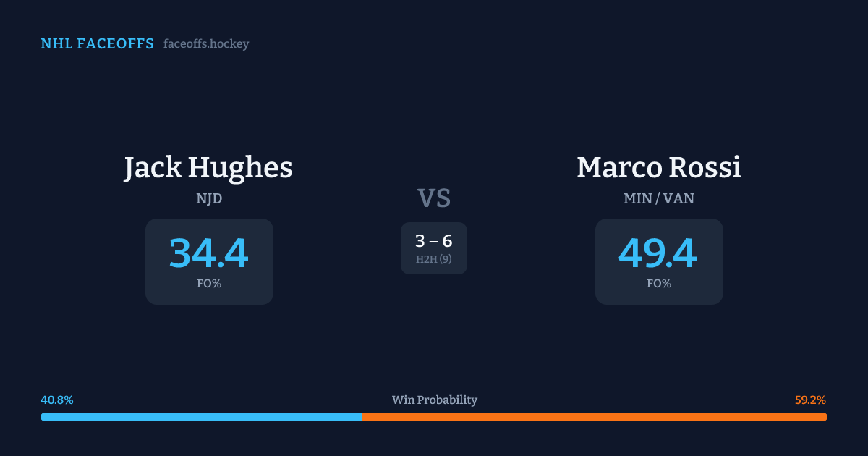The width and height of the screenshot is (868, 456).
Task: Click the 3 – 6 head-to-head score
Action: [434, 242]
